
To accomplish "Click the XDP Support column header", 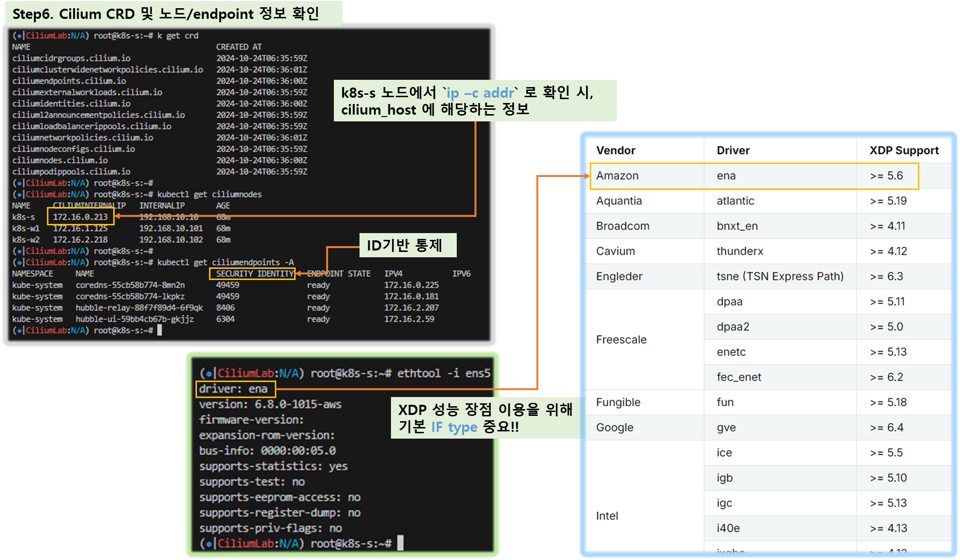I will tap(904, 150).
